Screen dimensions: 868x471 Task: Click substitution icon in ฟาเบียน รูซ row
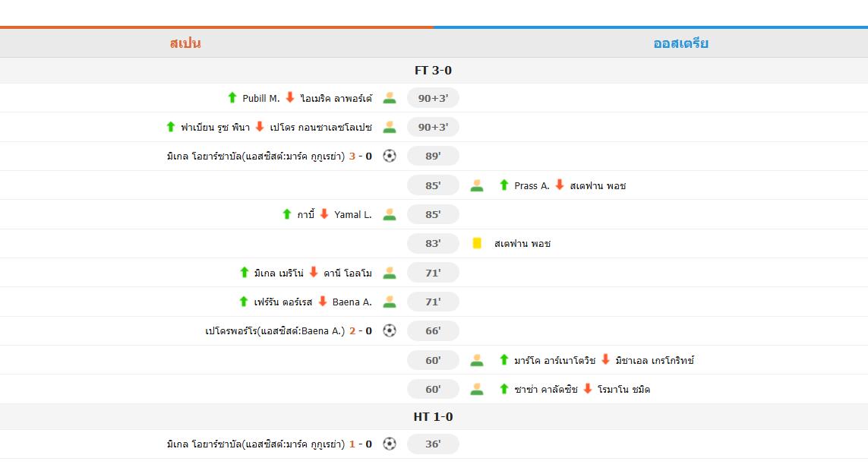tap(390, 127)
